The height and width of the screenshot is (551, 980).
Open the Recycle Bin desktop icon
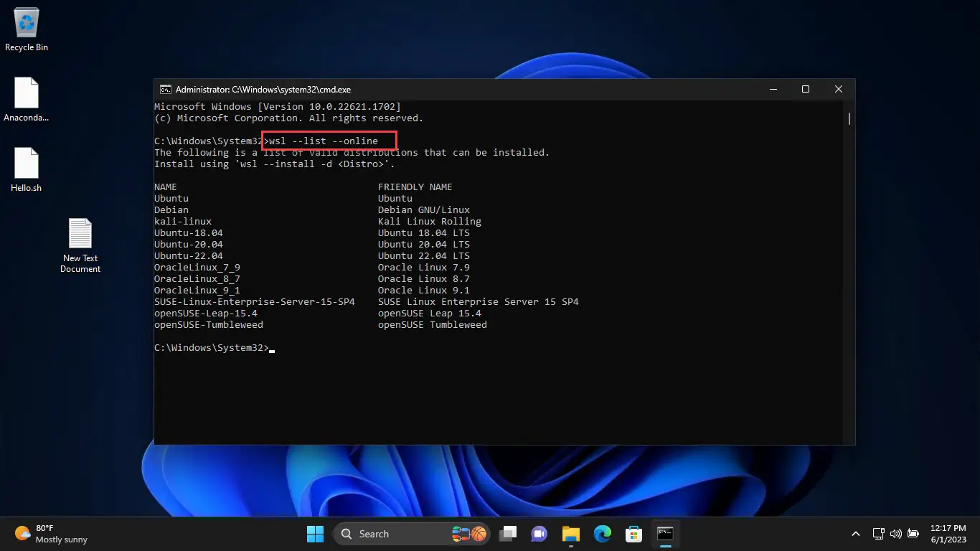tap(27, 30)
